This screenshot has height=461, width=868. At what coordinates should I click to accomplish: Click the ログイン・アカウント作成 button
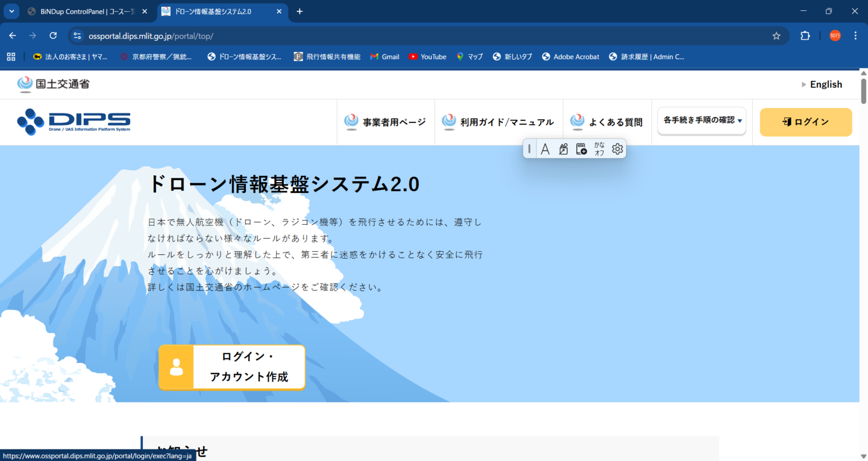pyautogui.click(x=232, y=368)
